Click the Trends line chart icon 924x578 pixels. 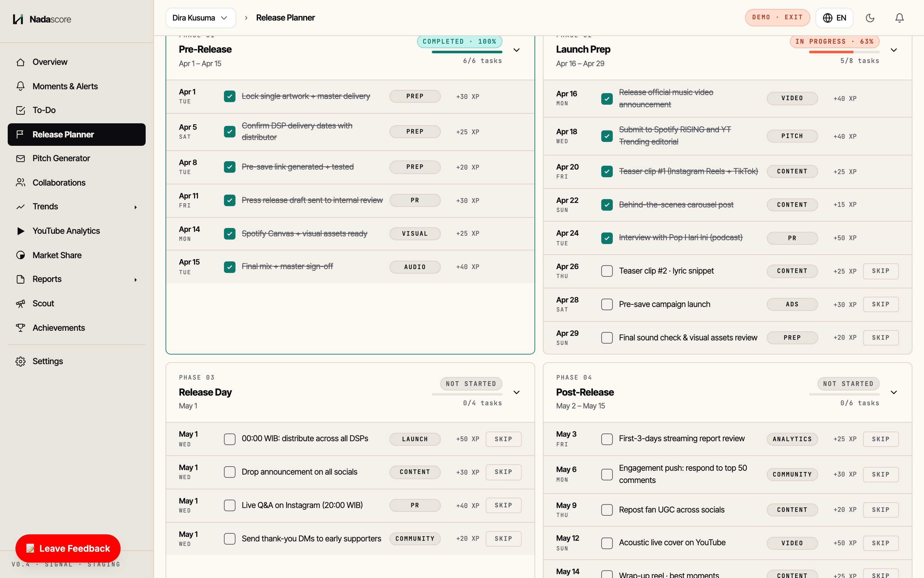point(21,206)
